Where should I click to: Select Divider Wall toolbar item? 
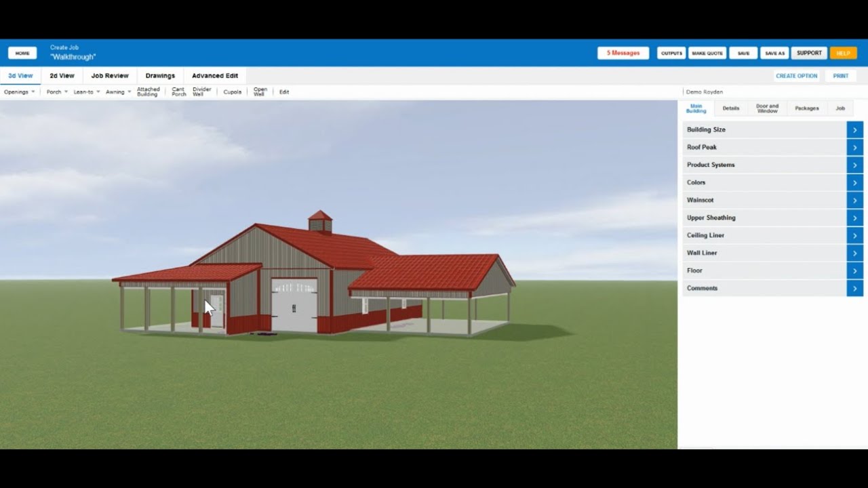coord(202,91)
